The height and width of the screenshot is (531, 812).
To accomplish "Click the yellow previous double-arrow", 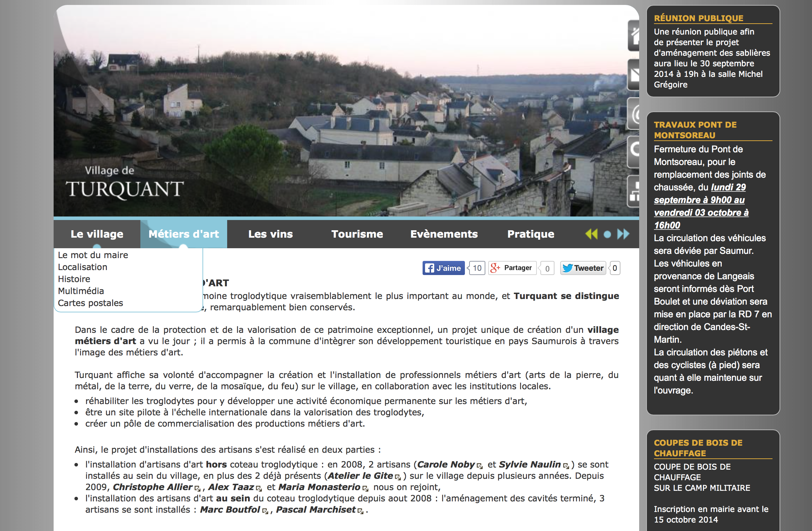I will [x=592, y=234].
